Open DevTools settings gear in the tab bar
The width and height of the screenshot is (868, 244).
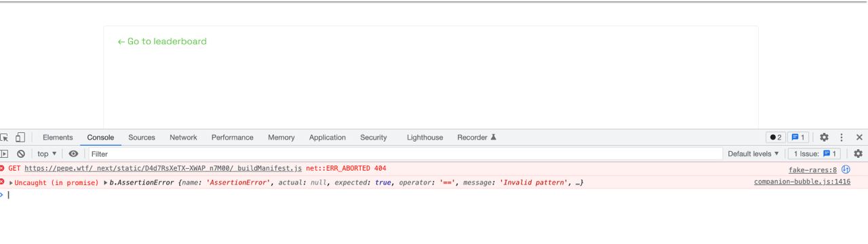[x=824, y=137]
